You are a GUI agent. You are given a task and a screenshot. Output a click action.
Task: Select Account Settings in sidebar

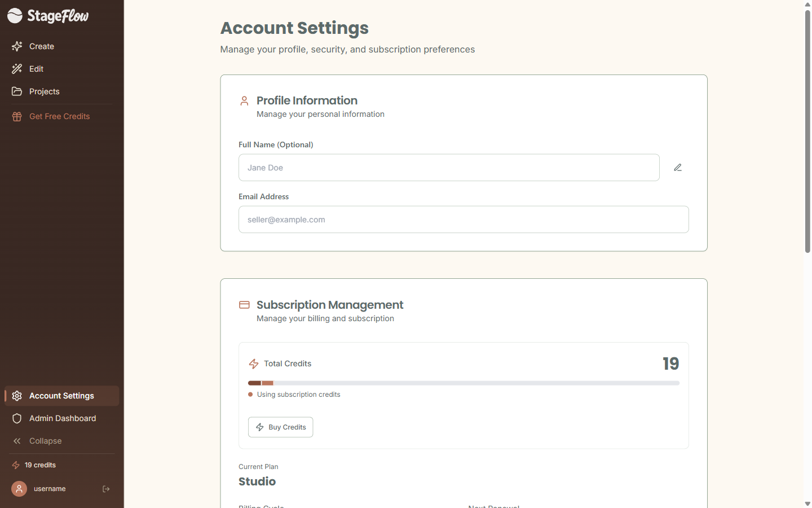(x=62, y=396)
